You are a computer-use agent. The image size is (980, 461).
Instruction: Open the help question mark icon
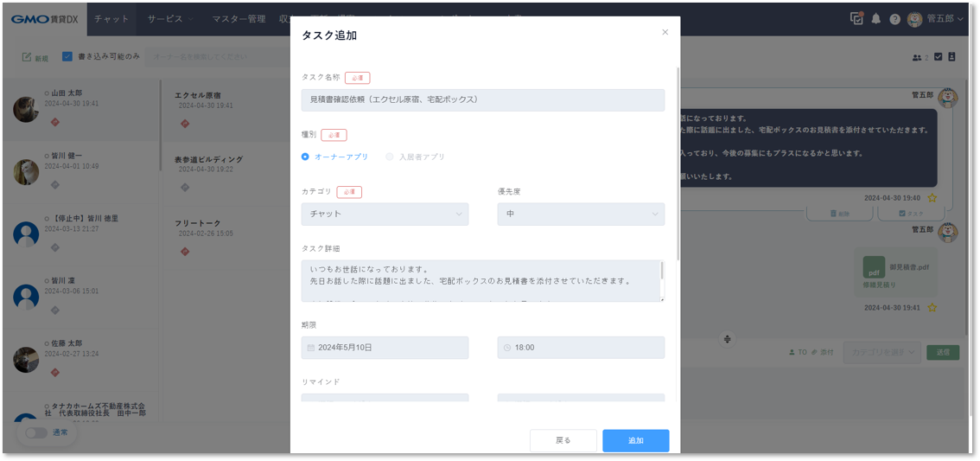click(894, 19)
